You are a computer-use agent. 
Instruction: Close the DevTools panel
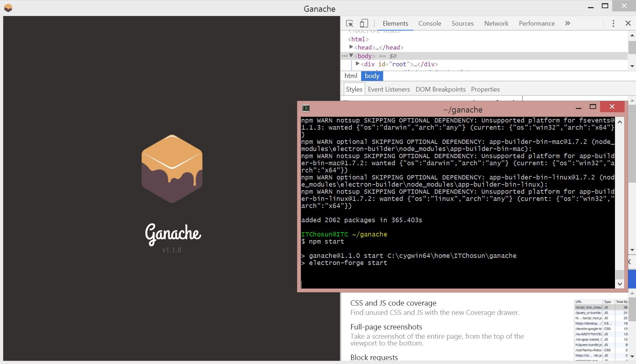pos(628,24)
